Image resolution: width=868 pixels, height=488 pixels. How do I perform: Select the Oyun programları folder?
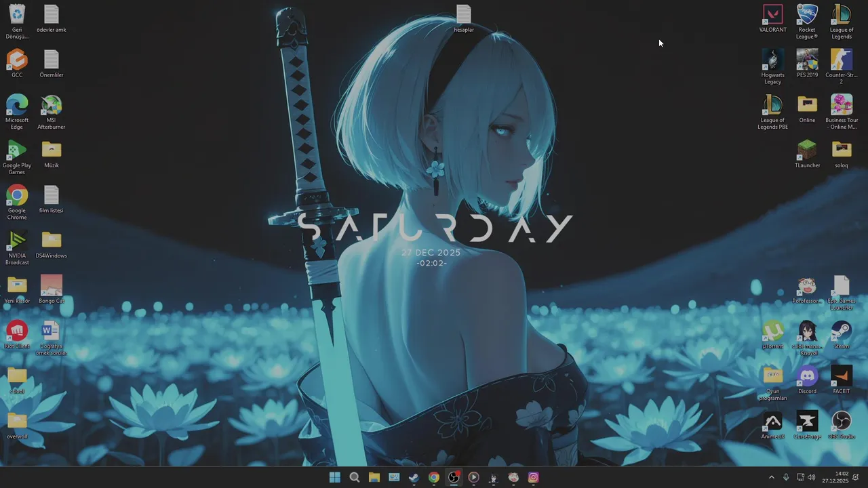tap(773, 383)
